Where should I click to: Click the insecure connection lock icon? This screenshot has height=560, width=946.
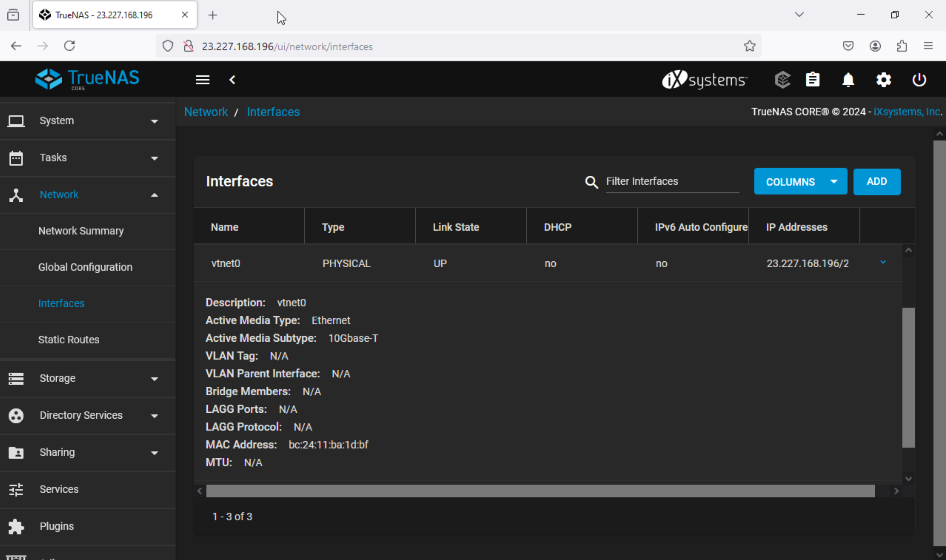click(x=188, y=46)
